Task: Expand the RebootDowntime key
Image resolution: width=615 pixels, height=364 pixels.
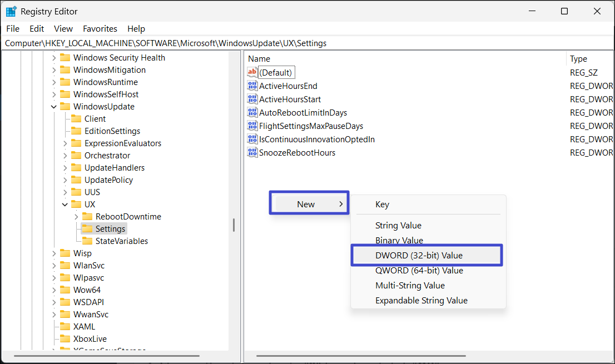Action: click(76, 217)
